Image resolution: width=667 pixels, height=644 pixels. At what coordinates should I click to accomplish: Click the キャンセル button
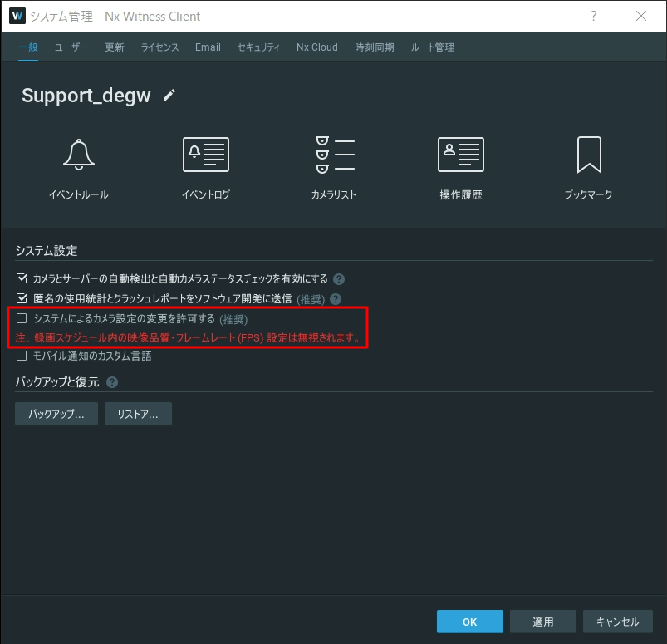point(618,622)
